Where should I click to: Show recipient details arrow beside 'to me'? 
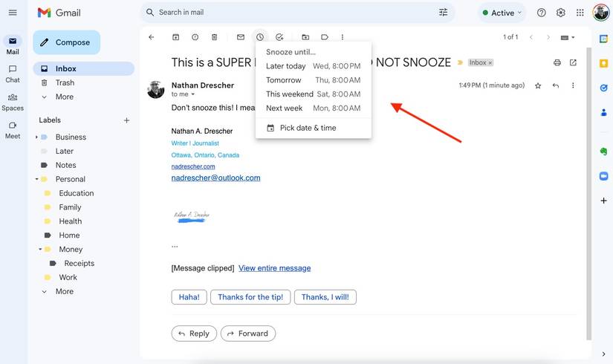(x=193, y=95)
